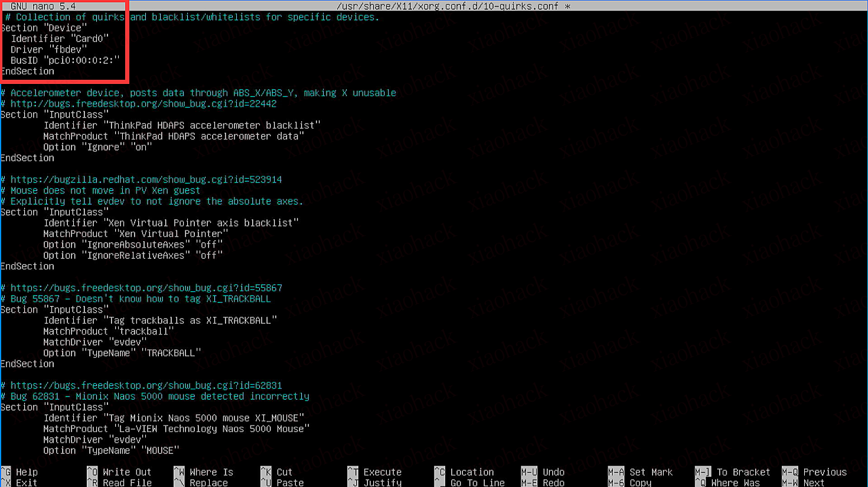Click the Help shortcut in nano footer

26,472
